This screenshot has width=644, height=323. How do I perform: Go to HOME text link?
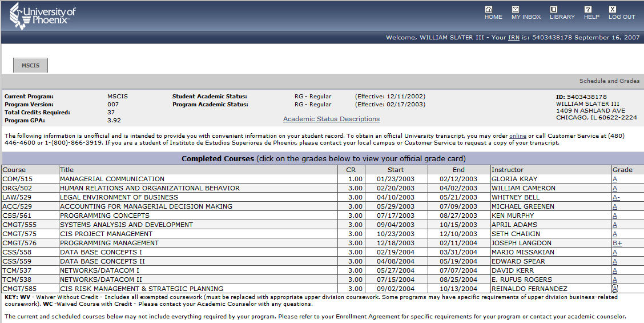[x=493, y=17]
